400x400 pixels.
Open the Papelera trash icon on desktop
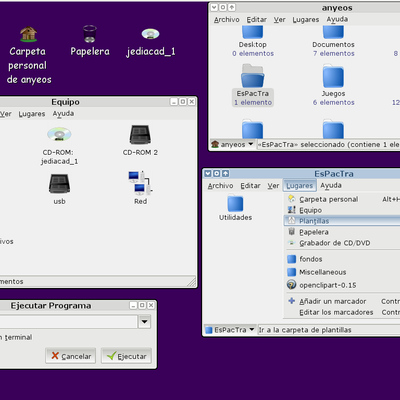[90, 34]
